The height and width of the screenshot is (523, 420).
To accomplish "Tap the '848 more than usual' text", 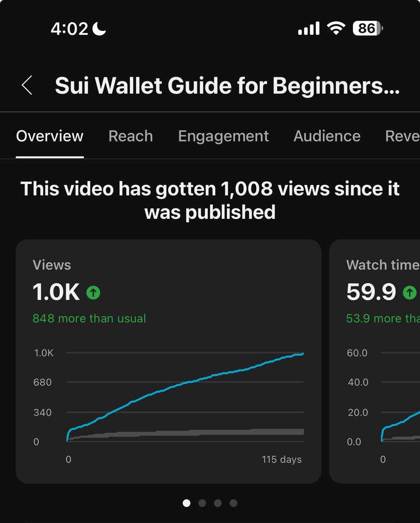I will [89, 319].
